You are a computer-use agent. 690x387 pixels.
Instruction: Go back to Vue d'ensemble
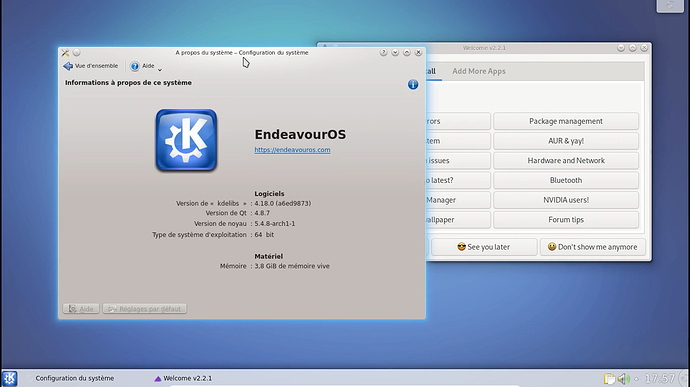(91, 66)
